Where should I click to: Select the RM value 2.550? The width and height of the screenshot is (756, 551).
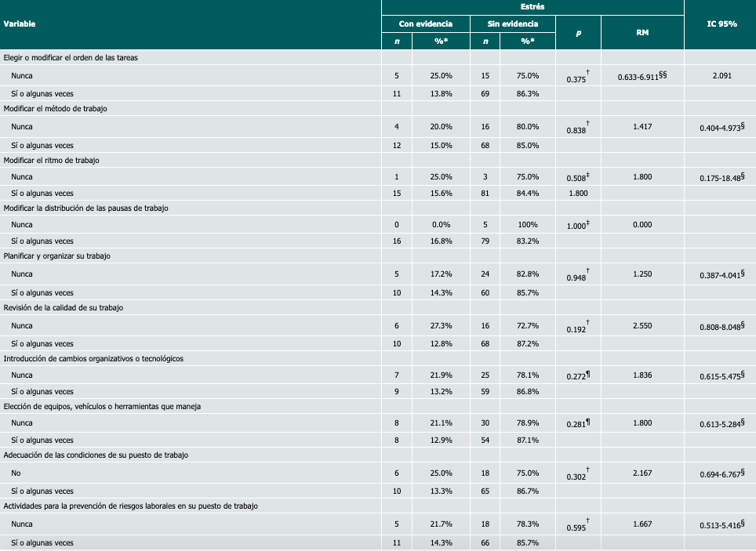pos(642,324)
